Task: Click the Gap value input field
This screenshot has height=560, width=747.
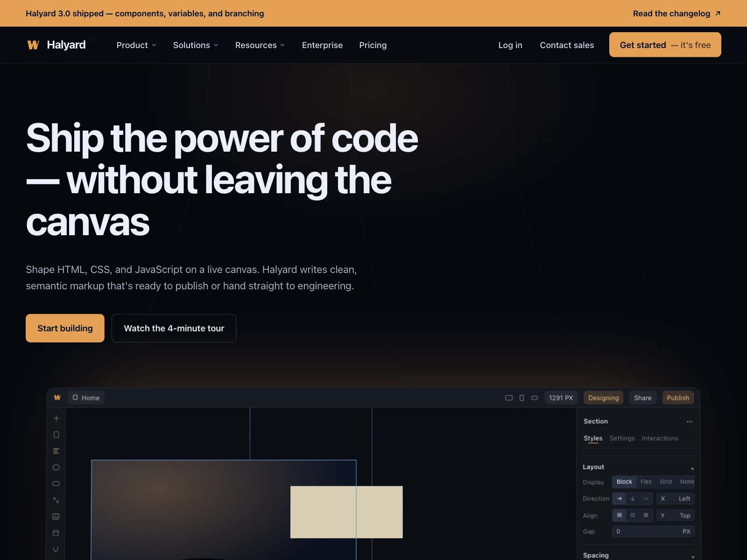Action: tap(653, 532)
